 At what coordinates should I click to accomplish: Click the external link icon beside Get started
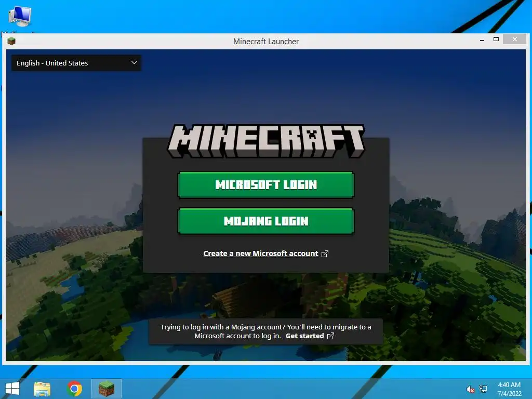pyautogui.click(x=330, y=336)
